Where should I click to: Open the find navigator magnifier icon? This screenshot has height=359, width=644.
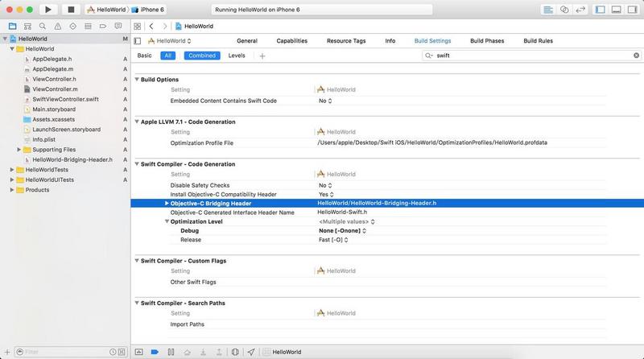pyautogui.click(x=43, y=27)
